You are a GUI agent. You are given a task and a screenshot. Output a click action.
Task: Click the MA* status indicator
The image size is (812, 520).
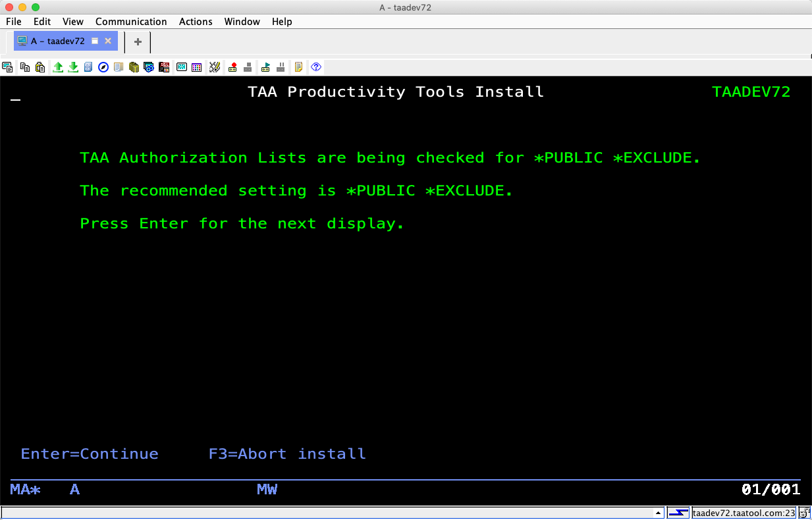click(x=26, y=490)
